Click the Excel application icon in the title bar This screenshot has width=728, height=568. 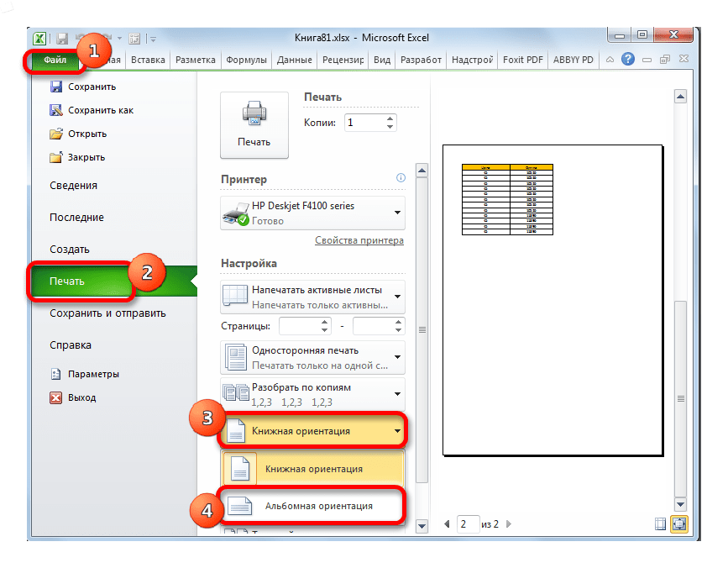[41, 39]
